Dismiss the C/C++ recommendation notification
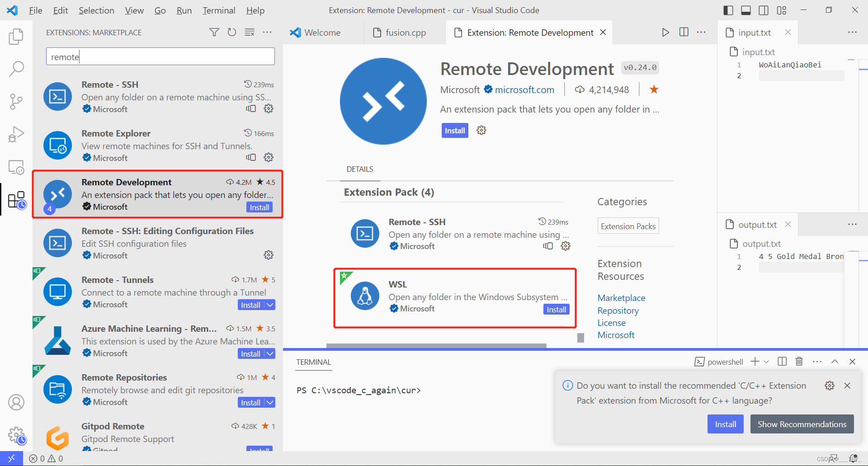 pyautogui.click(x=847, y=386)
